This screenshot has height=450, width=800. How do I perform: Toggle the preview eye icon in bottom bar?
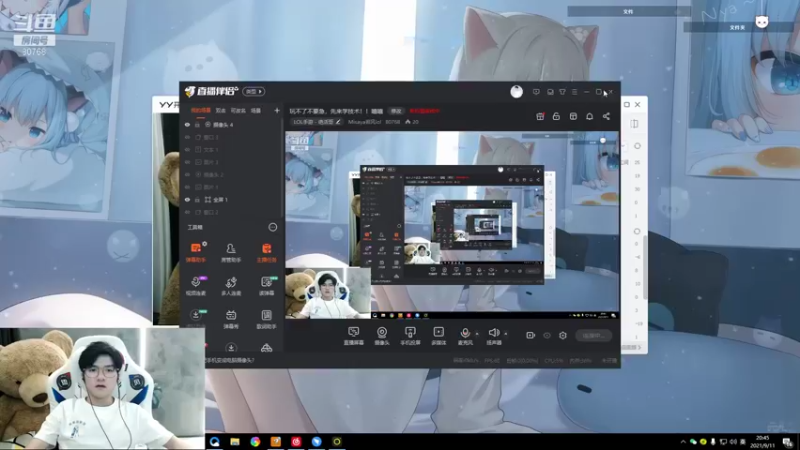click(x=547, y=335)
